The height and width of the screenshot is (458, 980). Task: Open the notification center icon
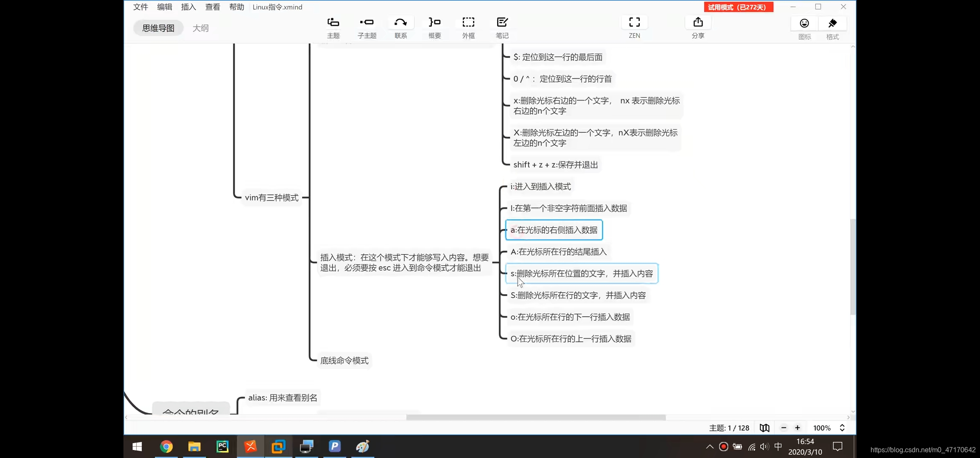(x=837, y=447)
